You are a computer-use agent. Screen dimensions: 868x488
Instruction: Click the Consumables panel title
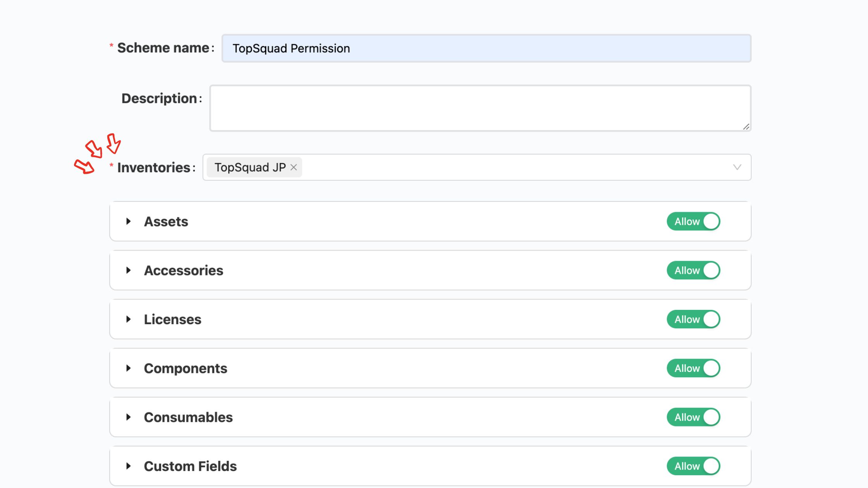[x=188, y=417]
